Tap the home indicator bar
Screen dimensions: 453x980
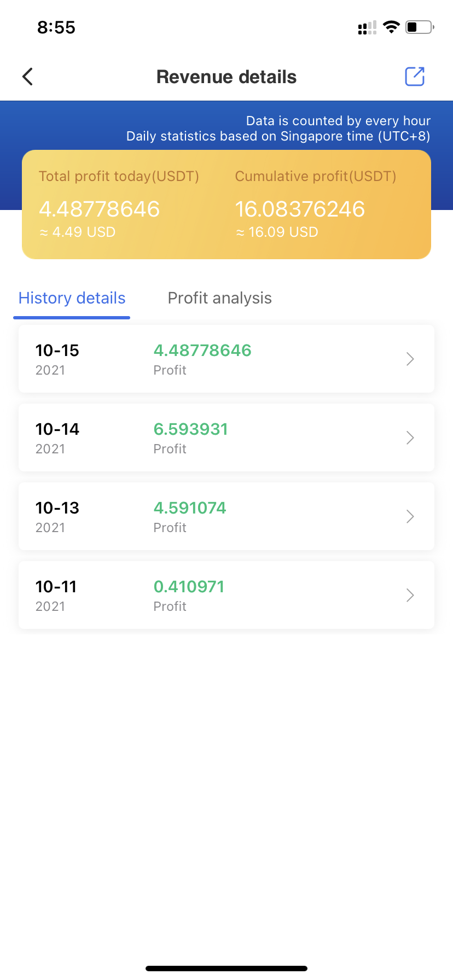pyautogui.click(x=226, y=968)
